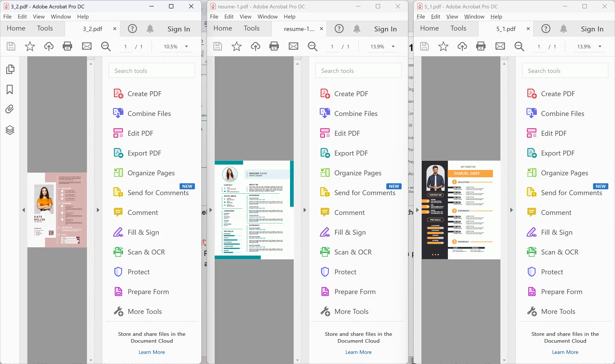
Task: Select the Fill & Sign tool icon
Action: [118, 232]
